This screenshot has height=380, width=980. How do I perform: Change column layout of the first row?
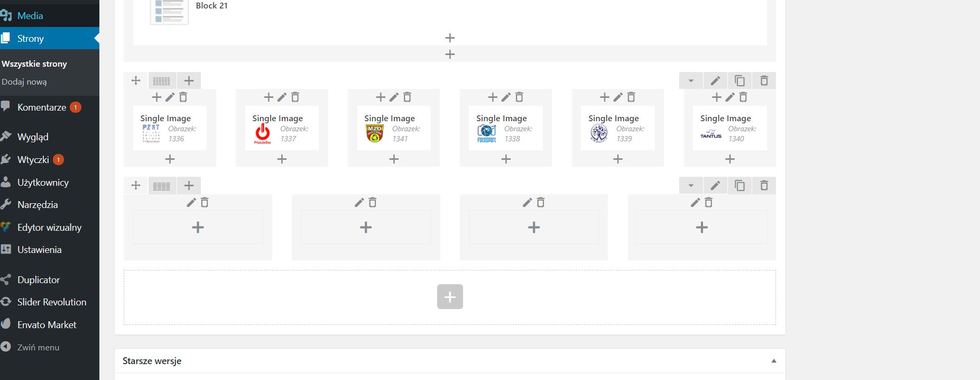coord(162,80)
